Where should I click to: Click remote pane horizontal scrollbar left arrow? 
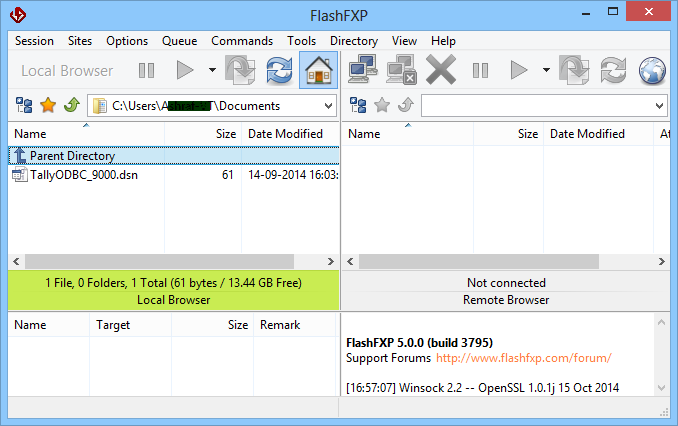[350, 261]
